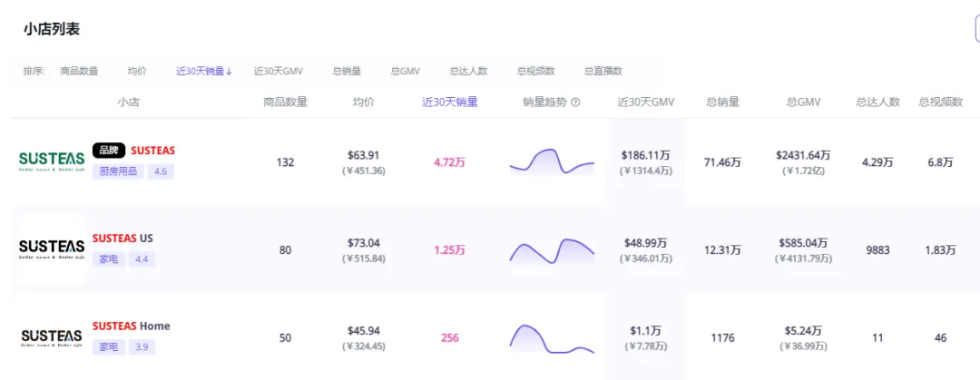This screenshot has height=380, width=980.
Task: Select total GMV $585.04万
Action: (803, 242)
